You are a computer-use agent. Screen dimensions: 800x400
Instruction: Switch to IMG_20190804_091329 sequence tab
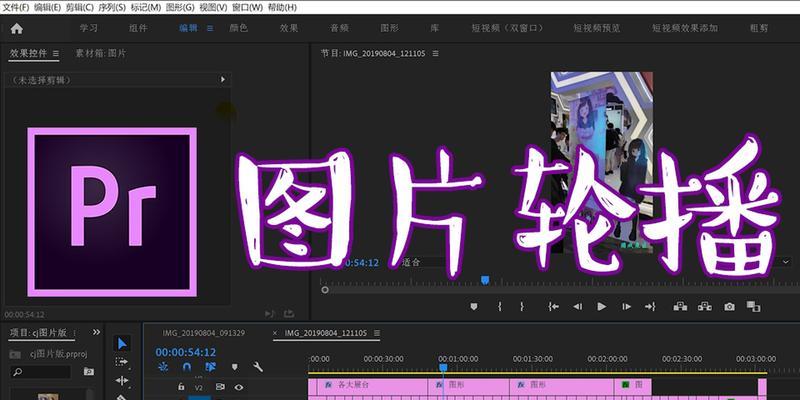pos(204,333)
